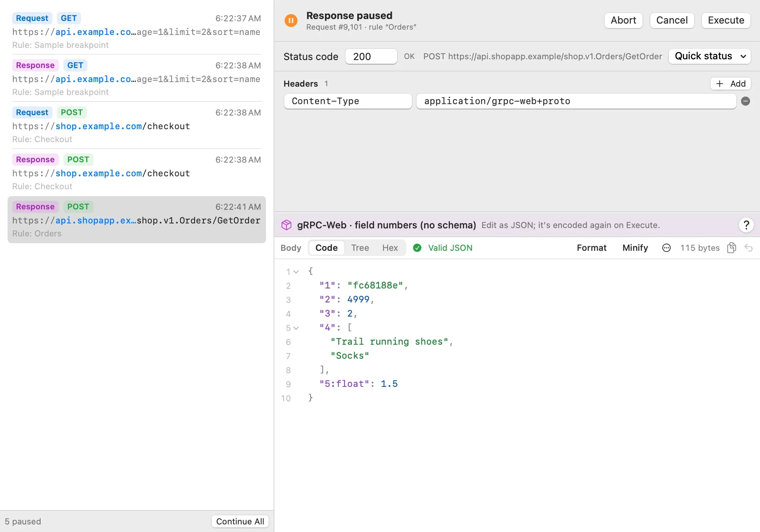The width and height of the screenshot is (760, 532).
Task: Select the 6:22:37 AM GET Request entry
Action: [137, 31]
